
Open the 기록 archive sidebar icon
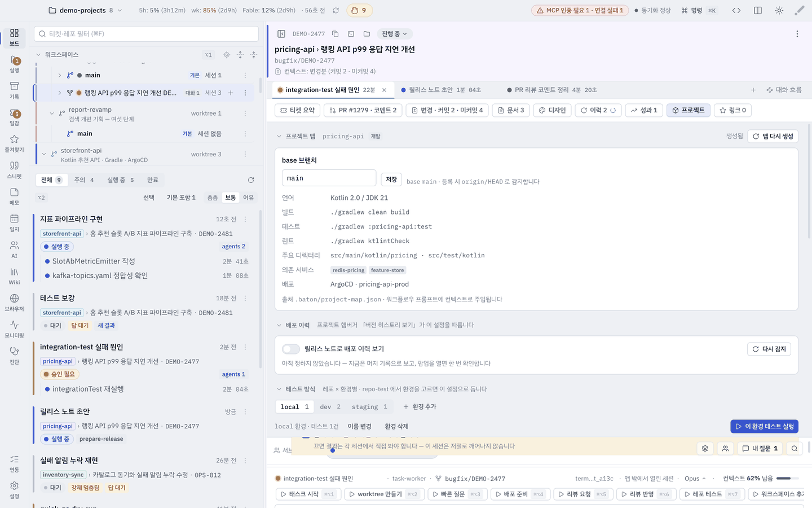14,90
